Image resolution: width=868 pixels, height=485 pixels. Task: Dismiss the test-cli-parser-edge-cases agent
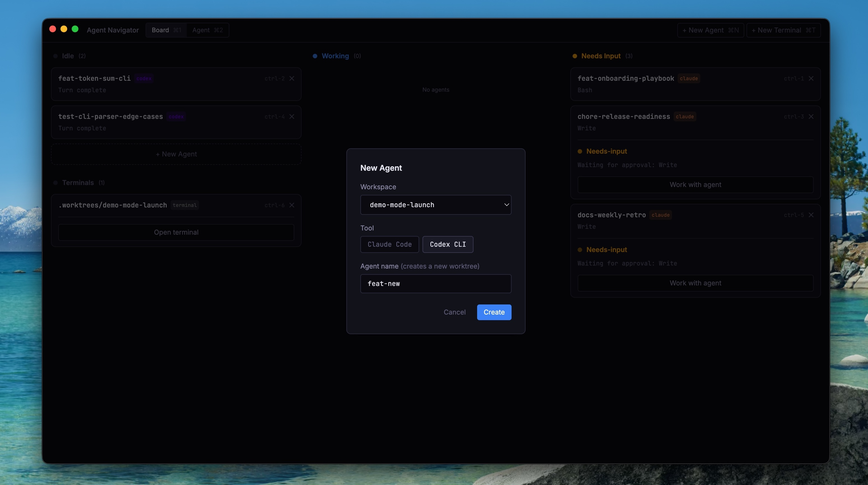[292, 116]
